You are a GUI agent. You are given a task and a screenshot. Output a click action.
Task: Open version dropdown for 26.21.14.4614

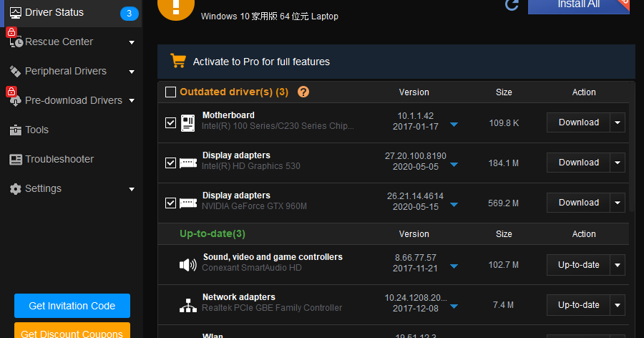coord(454,204)
